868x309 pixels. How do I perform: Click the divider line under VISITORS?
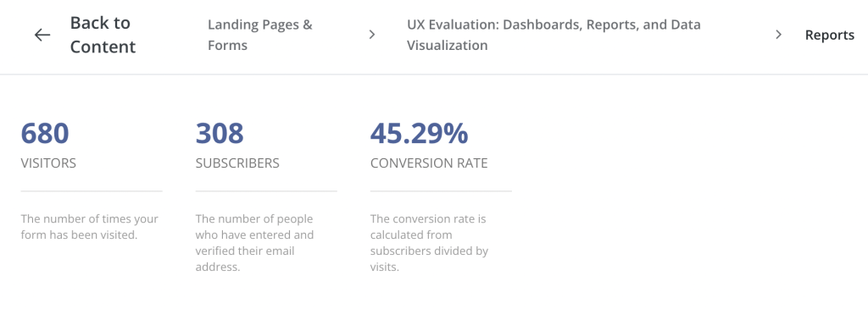pyautogui.click(x=92, y=191)
